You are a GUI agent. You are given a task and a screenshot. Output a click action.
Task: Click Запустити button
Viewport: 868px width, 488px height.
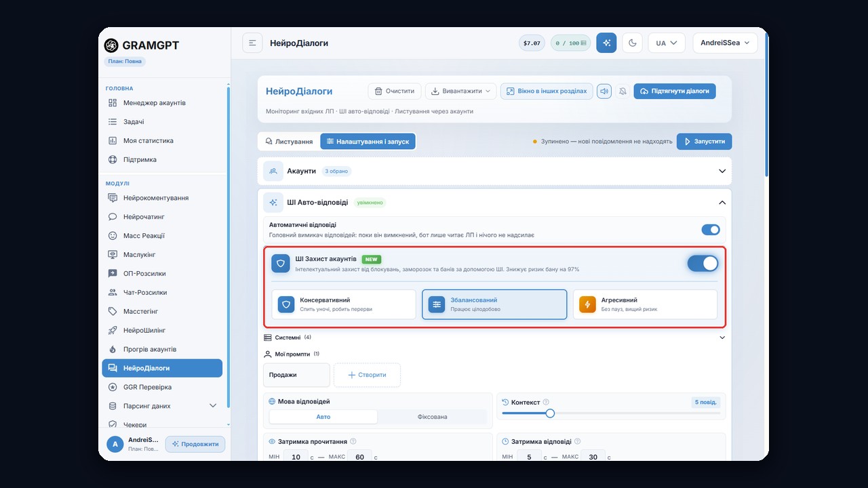click(x=704, y=142)
